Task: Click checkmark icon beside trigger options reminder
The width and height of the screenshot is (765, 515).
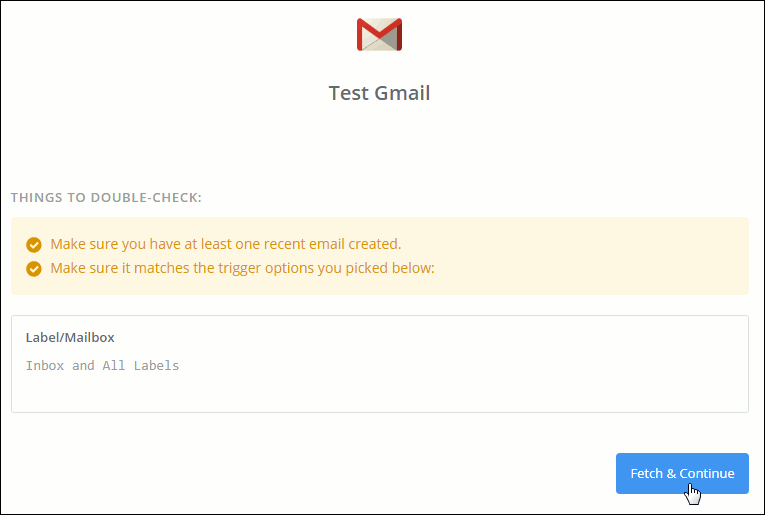Action: 34,269
